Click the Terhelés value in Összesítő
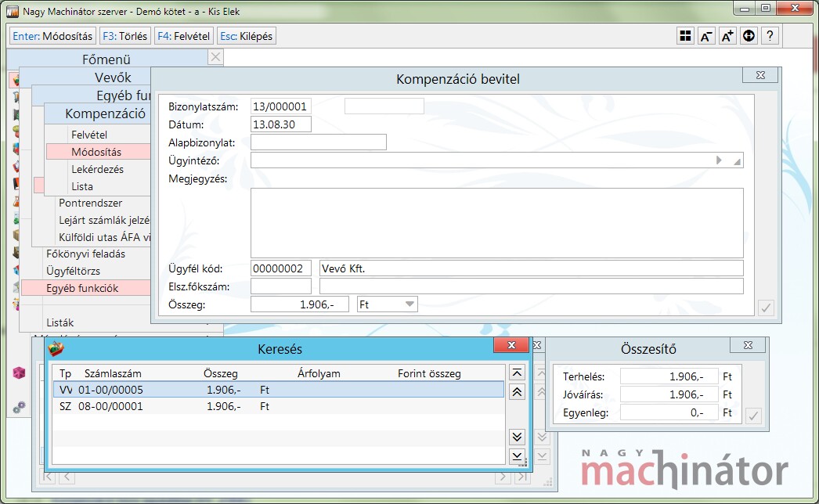The width and height of the screenshot is (819, 504). (669, 376)
